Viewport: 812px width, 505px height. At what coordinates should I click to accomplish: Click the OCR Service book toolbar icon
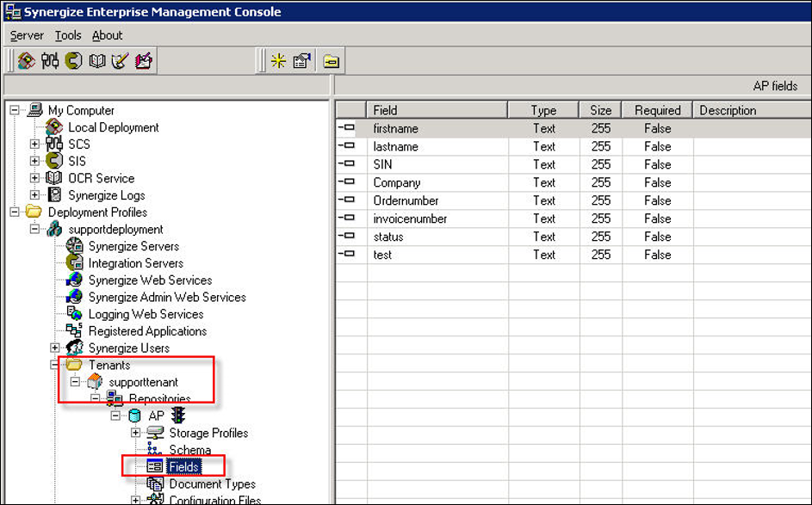96,61
